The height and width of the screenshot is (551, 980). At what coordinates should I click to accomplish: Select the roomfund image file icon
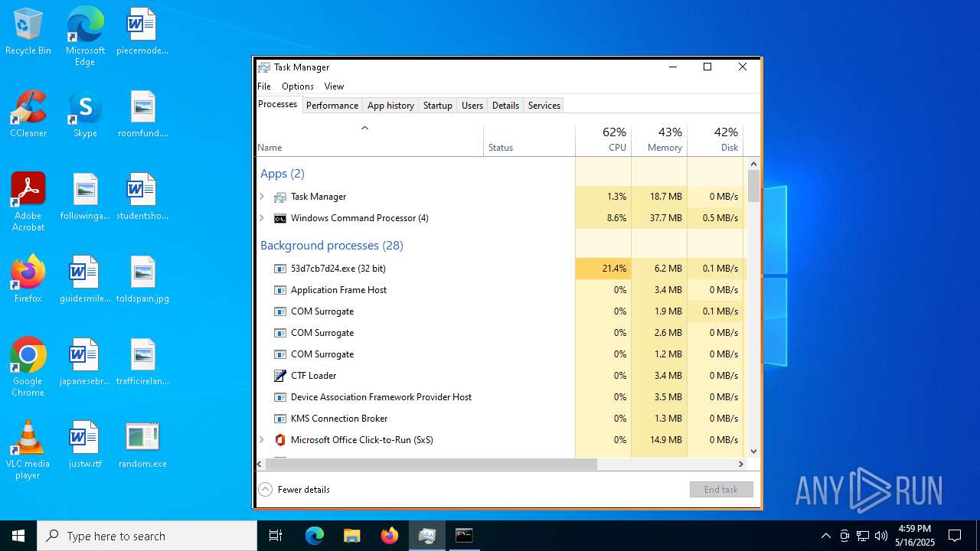[x=142, y=115]
